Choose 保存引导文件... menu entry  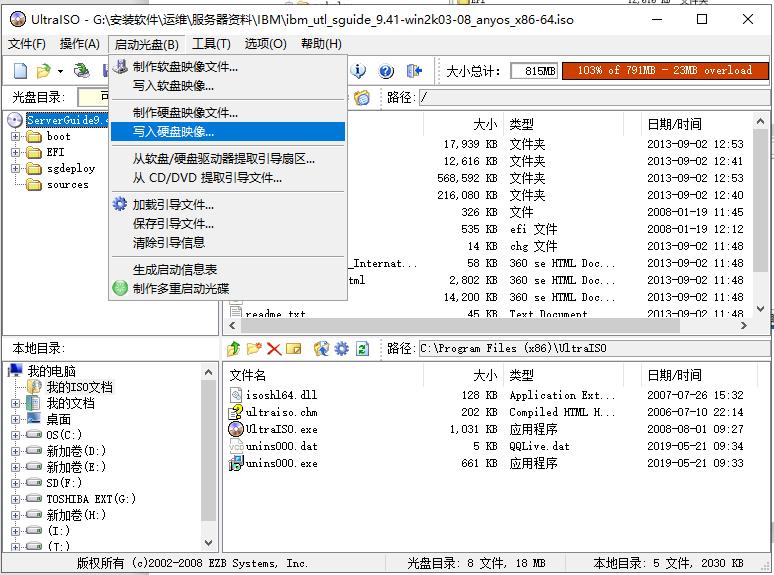(228, 224)
